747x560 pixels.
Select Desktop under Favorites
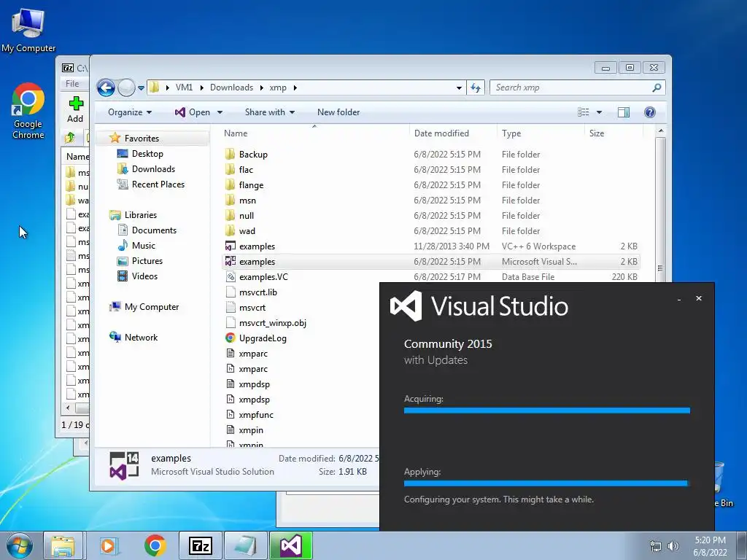coord(147,154)
